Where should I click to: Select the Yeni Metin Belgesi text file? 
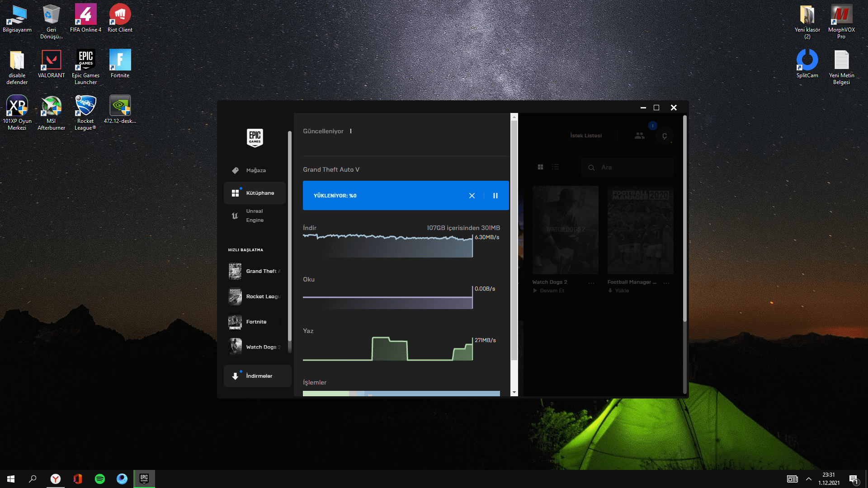[841, 67]
